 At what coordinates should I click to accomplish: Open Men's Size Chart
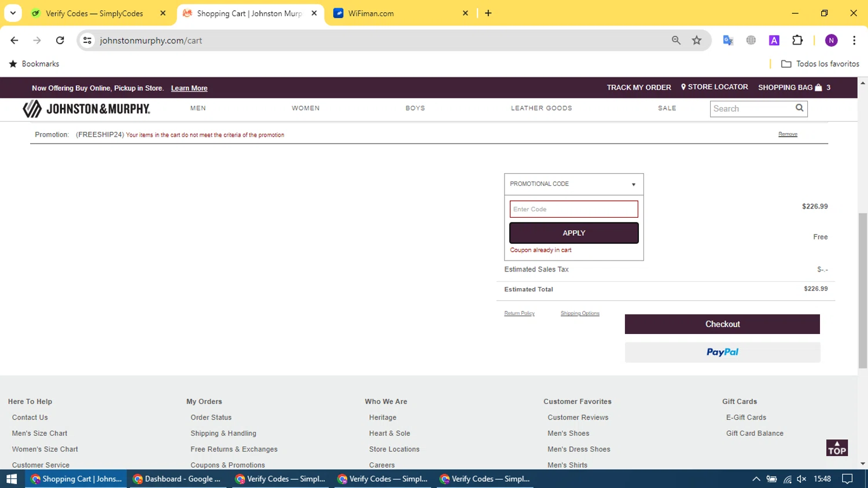39,433
